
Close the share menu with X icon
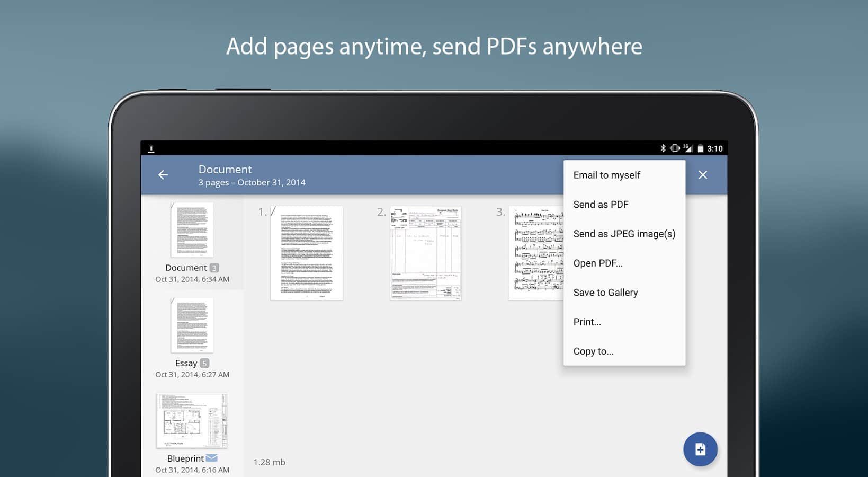[x=703, y=175]
